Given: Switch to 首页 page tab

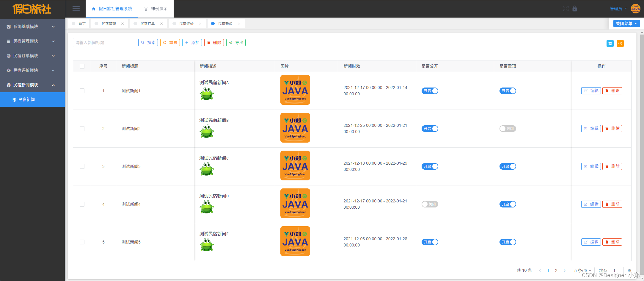Looking at the screenshot, I should click(79, 24).
